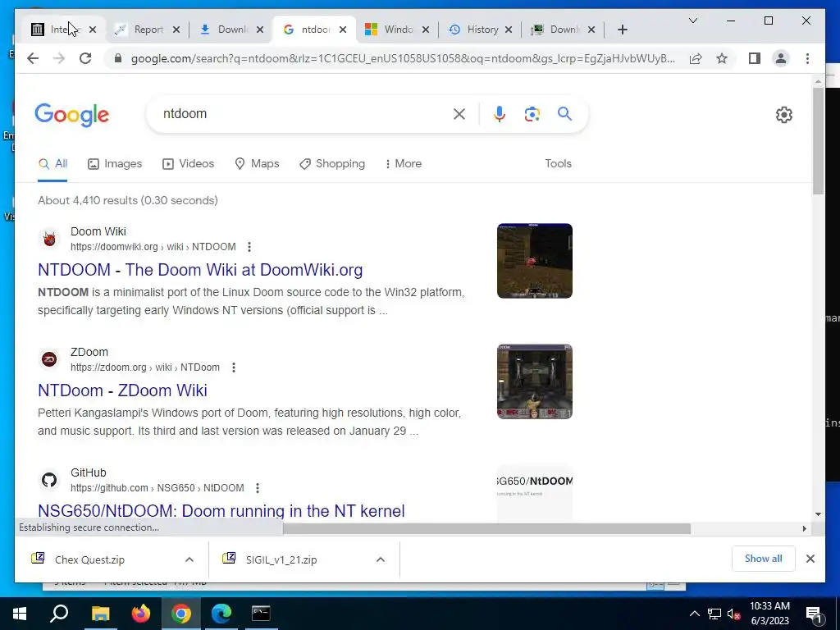Click the address bar URL

coord(403,58)
